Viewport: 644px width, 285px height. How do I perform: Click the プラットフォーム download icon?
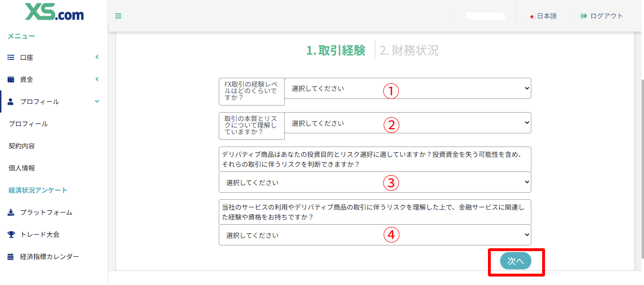coord(10,212)
